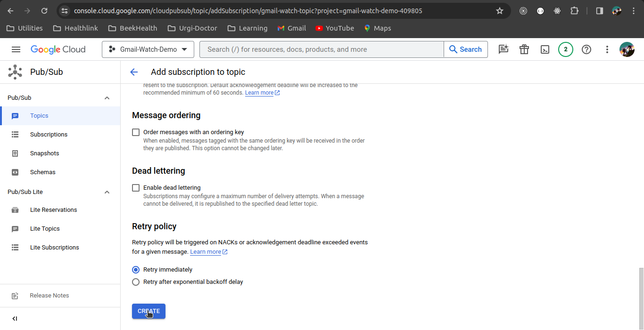Viewport: 644px width, 330px height.
Task: View Snapshots in the sidebar
Action: 44,153
